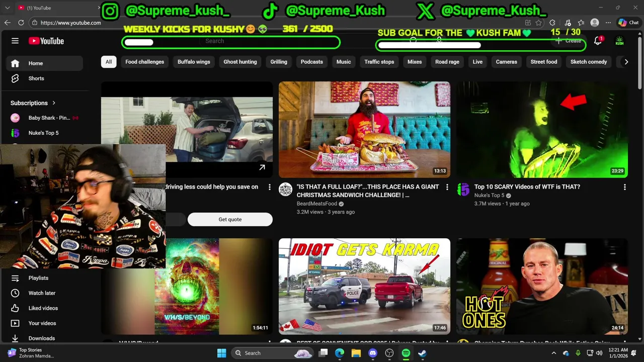Open the YouTube guide hamburger menu
This screenshot has width=644, height=362.
15,41
